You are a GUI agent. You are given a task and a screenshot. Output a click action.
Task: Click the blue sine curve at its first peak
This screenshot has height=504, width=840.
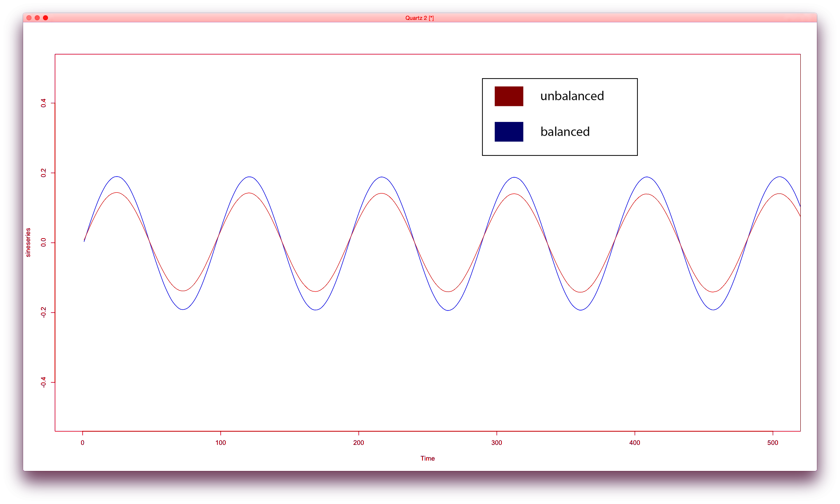coord(117,177)
